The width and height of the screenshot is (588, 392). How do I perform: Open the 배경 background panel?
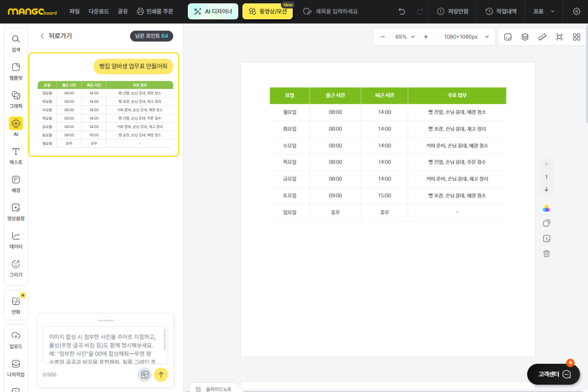(x=16, y=184)
